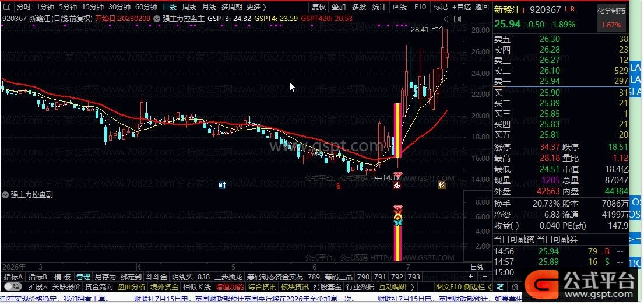Add the stock via +自选
Screen dimensions: 644x304
(x=462, y=6)
